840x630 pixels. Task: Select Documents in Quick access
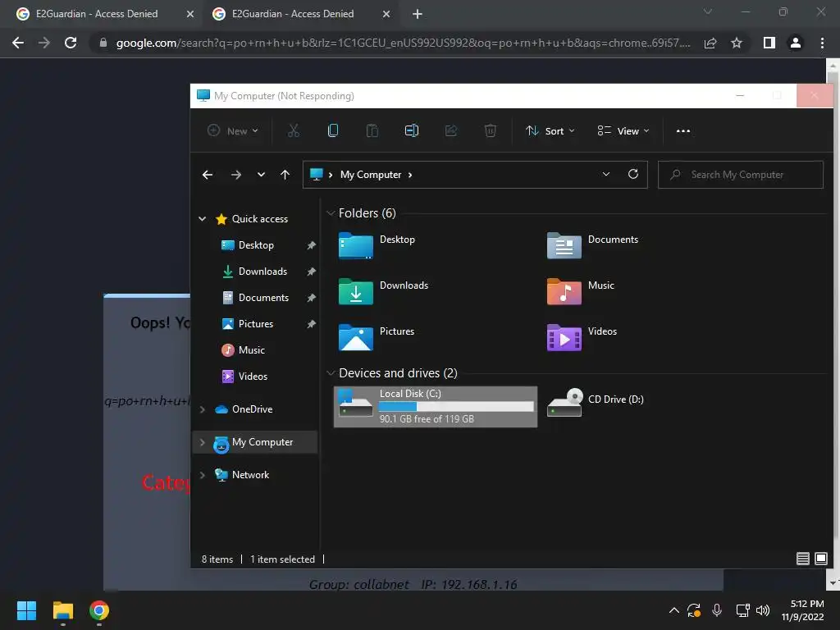pyautogui.click(x=263, y=297)
